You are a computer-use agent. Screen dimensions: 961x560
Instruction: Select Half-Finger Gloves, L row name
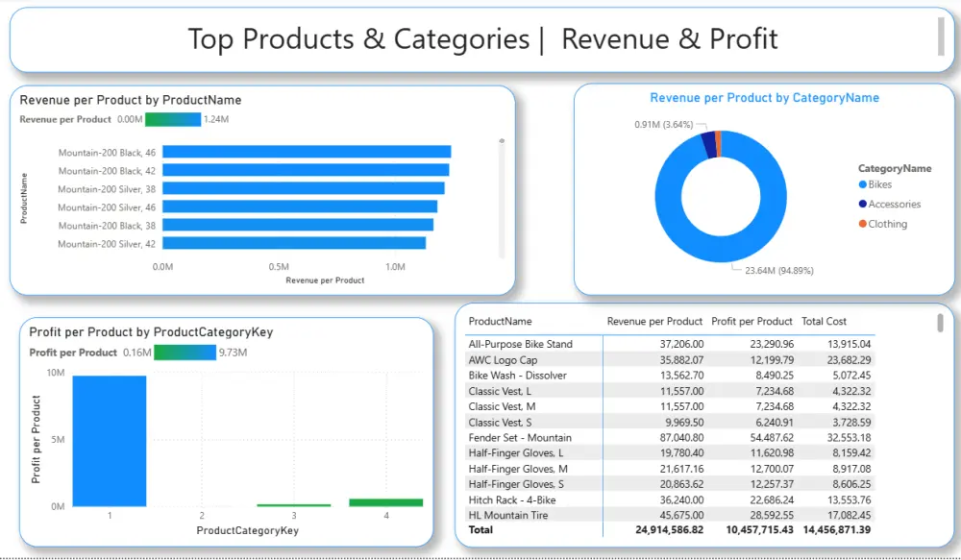point(516,453)
